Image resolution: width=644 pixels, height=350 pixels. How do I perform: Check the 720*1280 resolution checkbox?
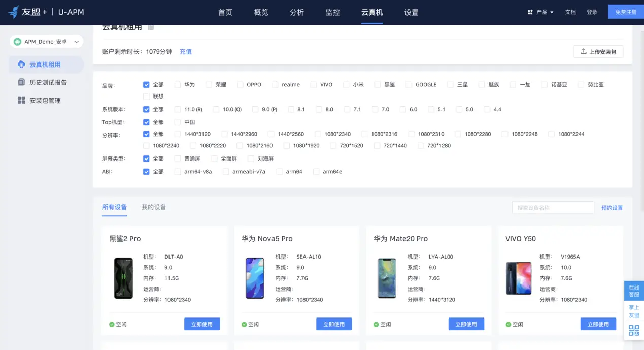[x=421, y=146]
